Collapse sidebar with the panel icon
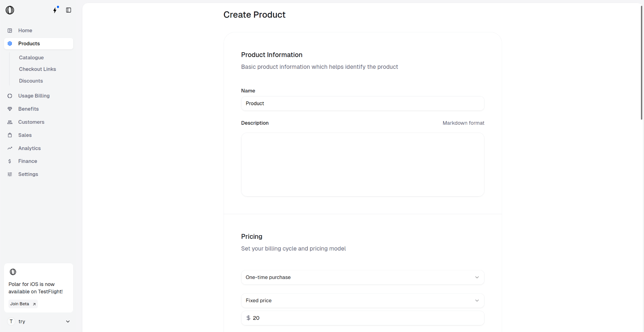644x332 pixels. pyautogui.click(x=68, y=10)
